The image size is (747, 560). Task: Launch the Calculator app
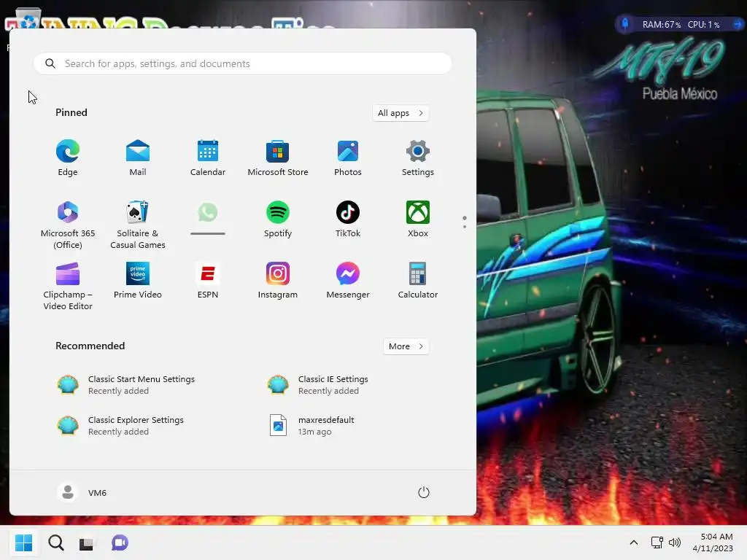coord(418,281)
